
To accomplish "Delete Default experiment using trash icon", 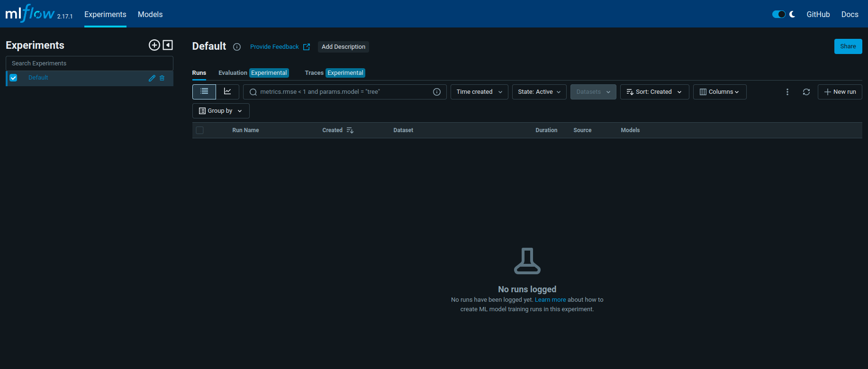I will [162, 78].
